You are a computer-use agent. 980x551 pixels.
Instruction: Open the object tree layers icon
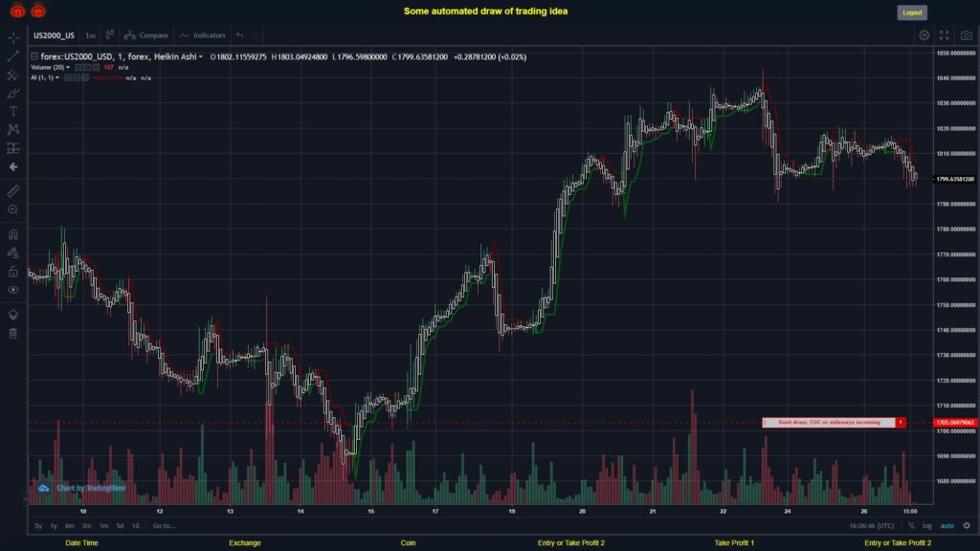coord(13,315)
